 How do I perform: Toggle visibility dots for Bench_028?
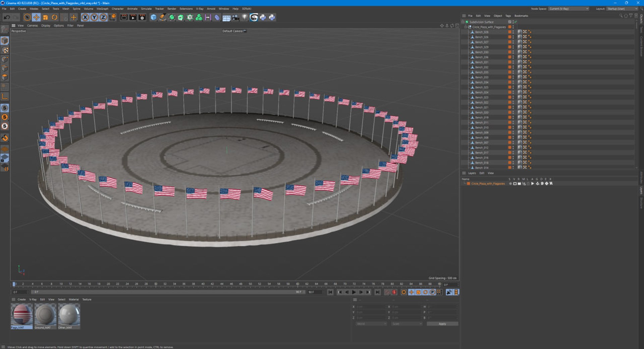(x=513, y=32)
